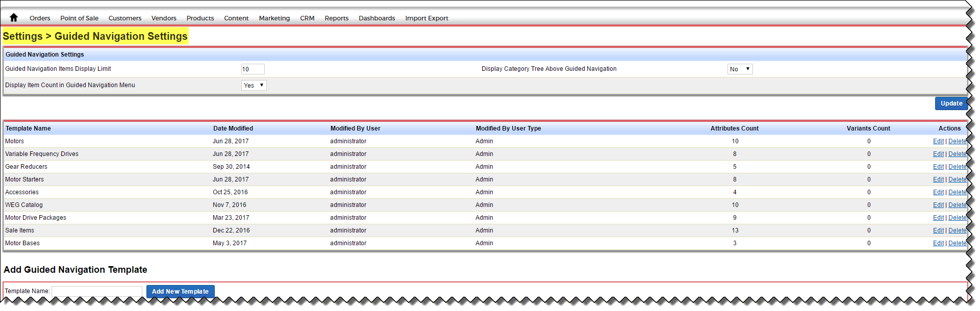The height and width of the screenshot is (311, 980).
Task: Click the Add Guided Navigation Template heading
Action: (76, 270)
